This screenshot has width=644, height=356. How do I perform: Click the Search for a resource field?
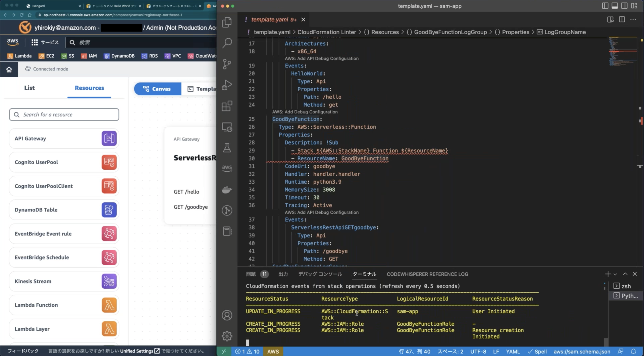click(x=64, y=114)
